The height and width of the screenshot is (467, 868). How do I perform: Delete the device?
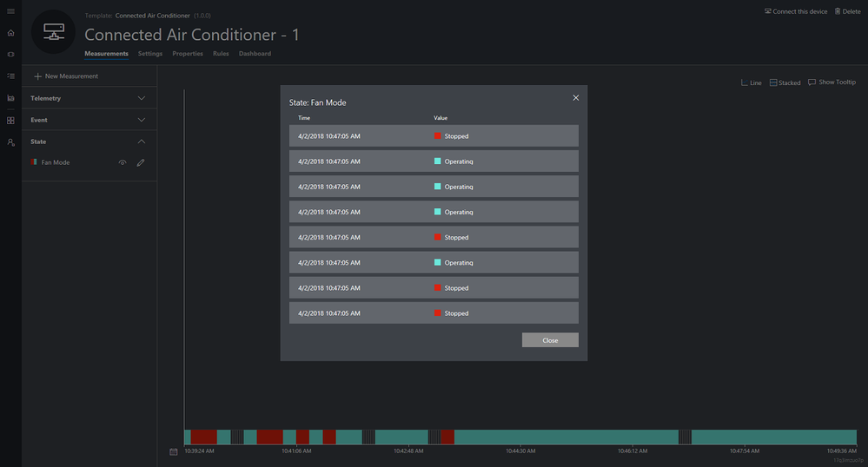[847, 11]
